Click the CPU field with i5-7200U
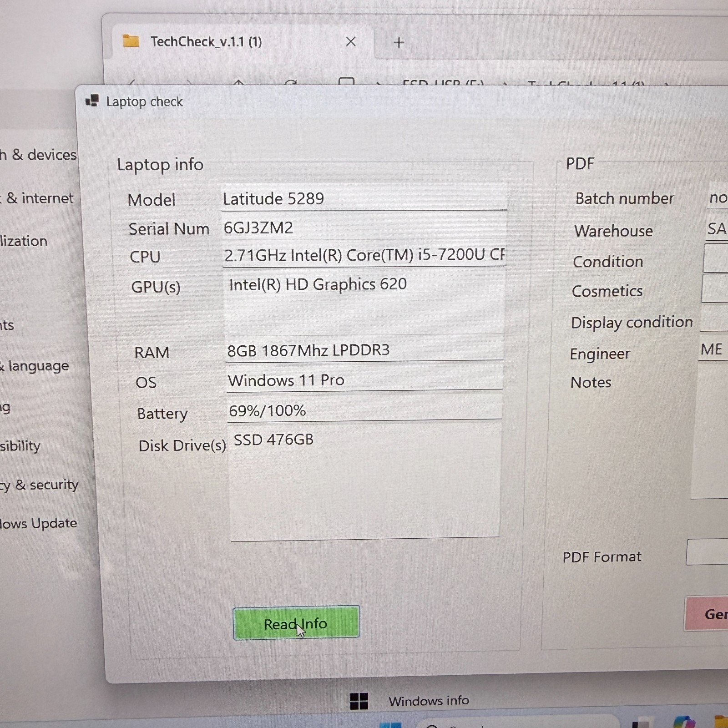Image resolution: width=728 pixels, height=728 pixels. (364, 255)
